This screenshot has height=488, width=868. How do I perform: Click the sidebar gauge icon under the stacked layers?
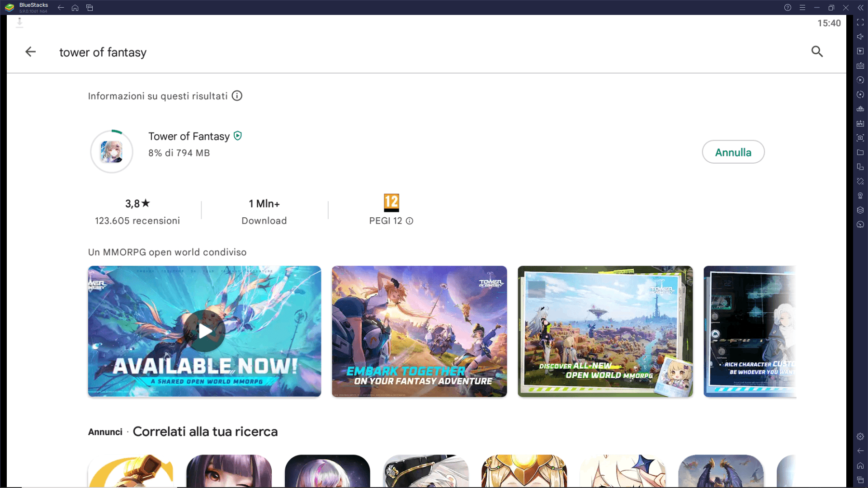(x=860, y=225)
